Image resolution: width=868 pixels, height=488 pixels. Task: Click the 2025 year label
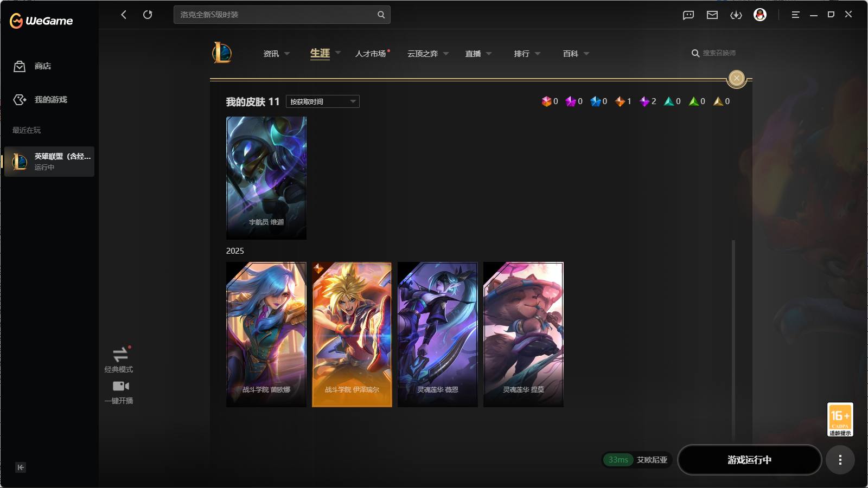235,251
